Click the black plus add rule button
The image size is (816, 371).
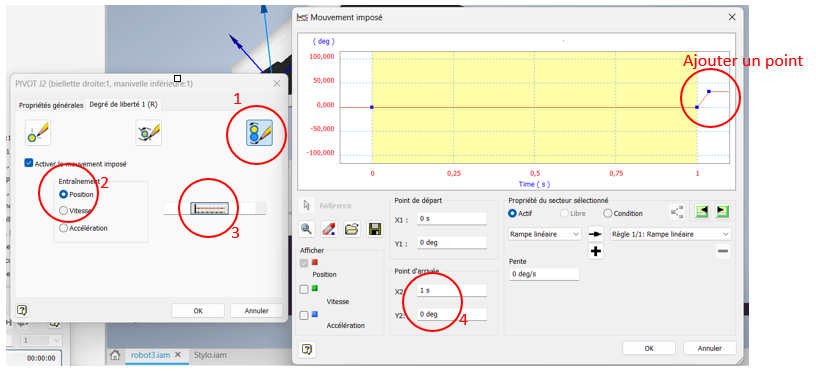click(596, 252)
